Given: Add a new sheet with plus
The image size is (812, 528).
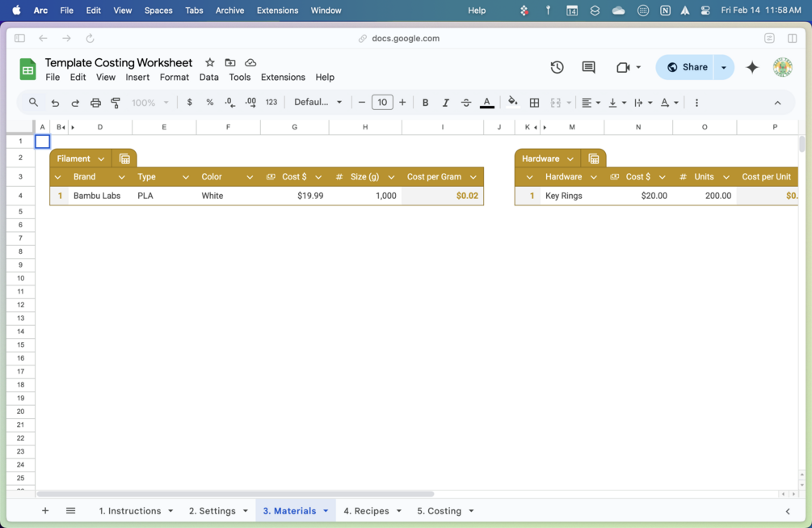Looking at the screenshot, I should pyautogui.click(x=45, y=511).
